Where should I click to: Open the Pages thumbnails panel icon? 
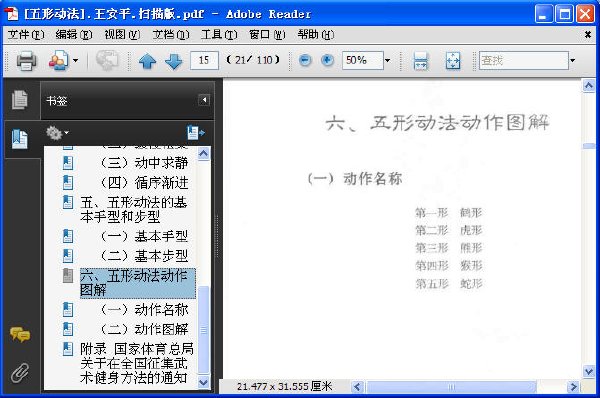tap(20, 100)
